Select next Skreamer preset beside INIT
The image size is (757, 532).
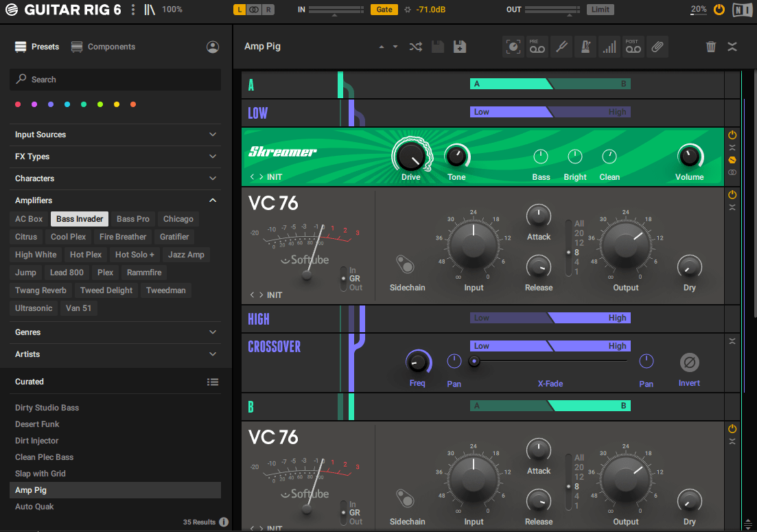[x=261, y=177]
